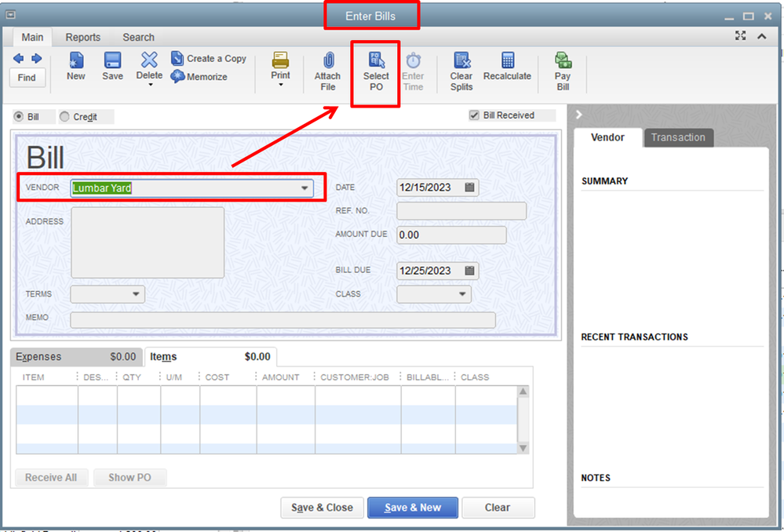This screenshot has height=532, width=784.
Task: Open the Reports tab
Action: click(x=83, y=37)
